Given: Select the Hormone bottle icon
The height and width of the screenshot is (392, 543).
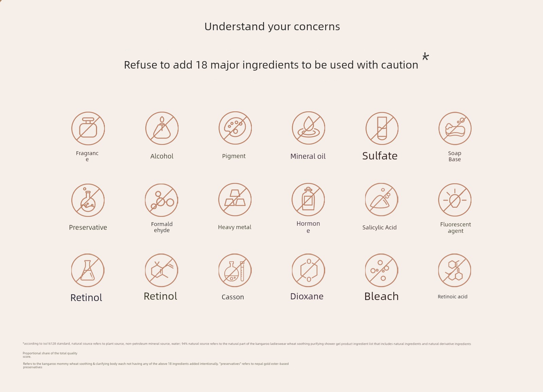Looking at the screenshot, I should pyautogui.click(x=308, y=200).
